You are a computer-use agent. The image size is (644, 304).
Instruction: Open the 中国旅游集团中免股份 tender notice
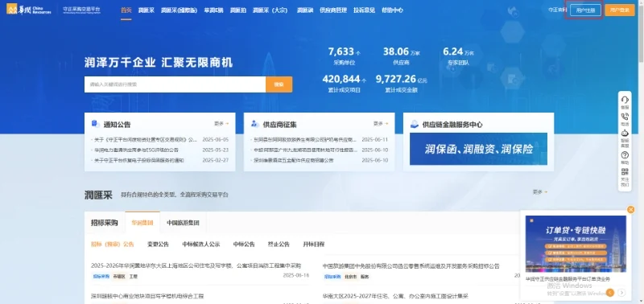pyautogui.click(x=411, y=266)
